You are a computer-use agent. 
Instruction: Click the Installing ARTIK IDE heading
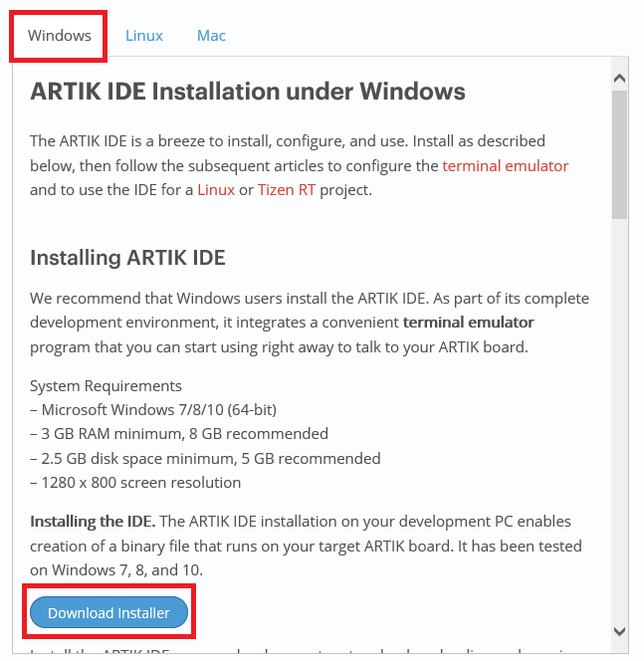[x=127, y=258]
